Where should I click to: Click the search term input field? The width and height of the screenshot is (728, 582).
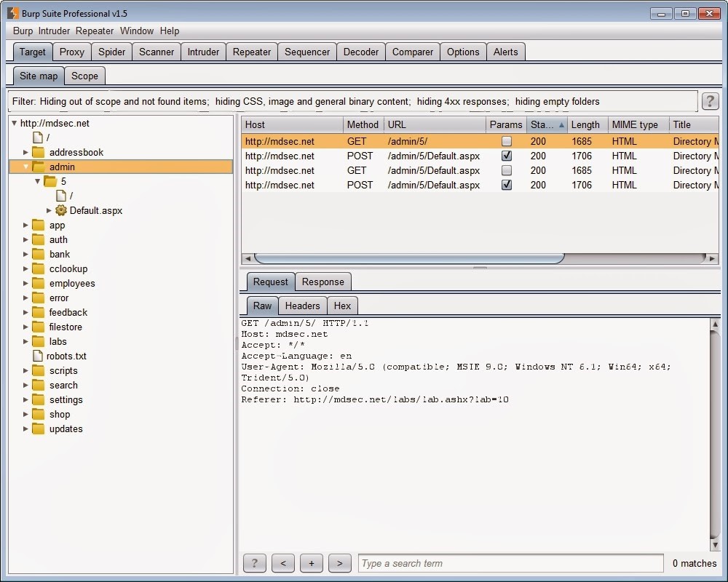(x=511, y=563)
